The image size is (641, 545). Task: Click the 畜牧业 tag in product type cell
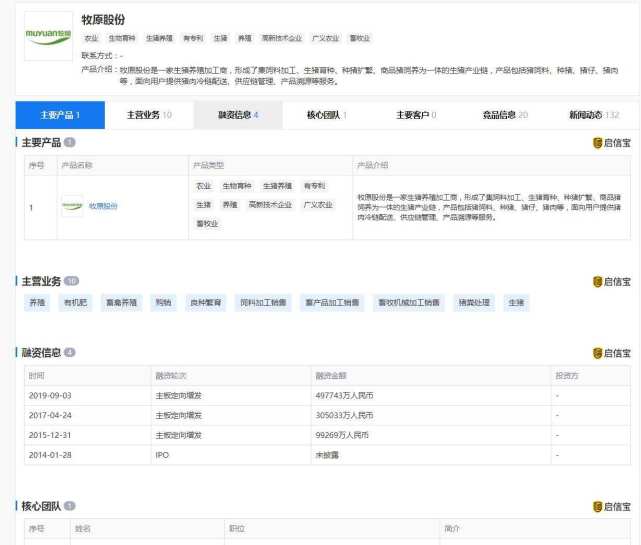click(x=207, y=224)
